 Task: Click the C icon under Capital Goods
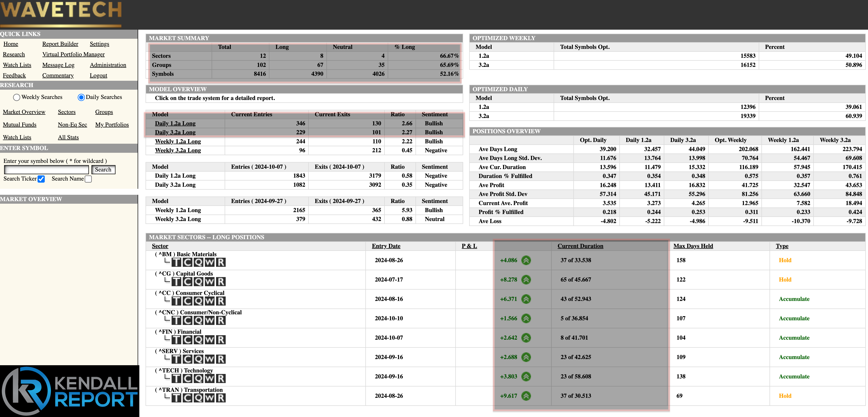pyautogui.click(x=187, y=282)
